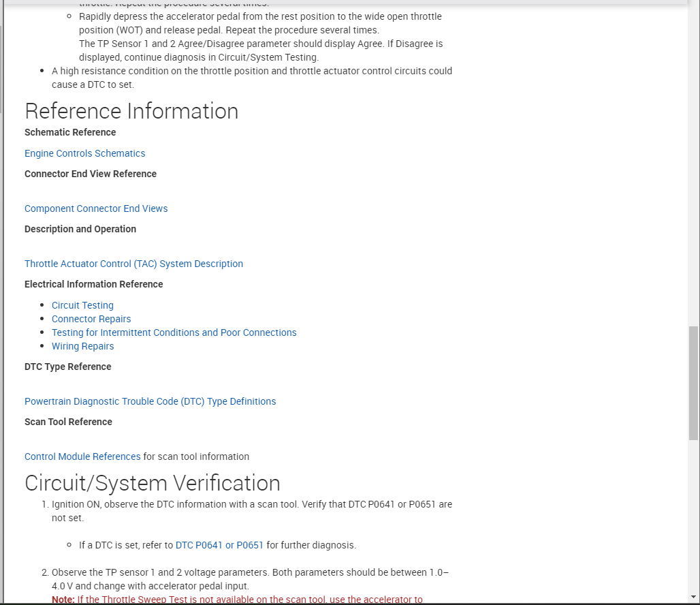Click the scrollbar down arrow
700x605 pixels.
tap(693, 598)
